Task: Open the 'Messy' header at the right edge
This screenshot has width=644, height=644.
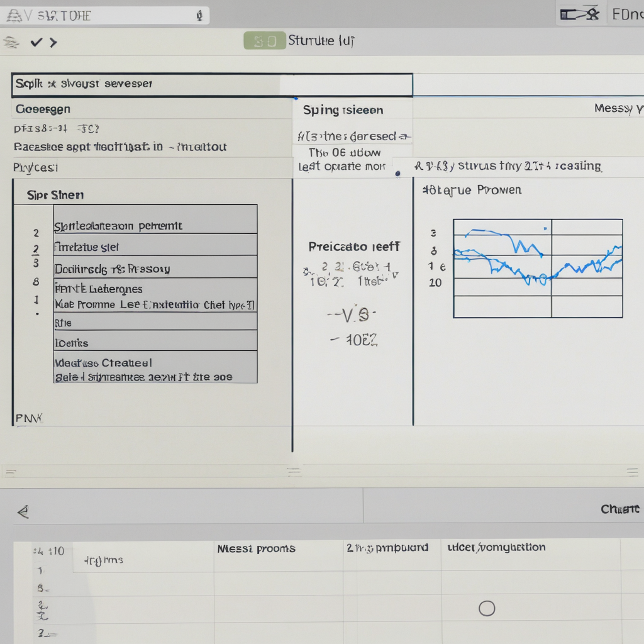Action: click(619, 108)
